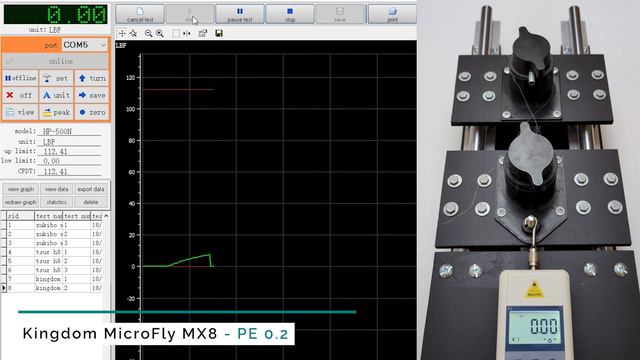This screenshot has width=640, height=360.
Task: Click the model field HP-500N
Action: click(69, 131)
